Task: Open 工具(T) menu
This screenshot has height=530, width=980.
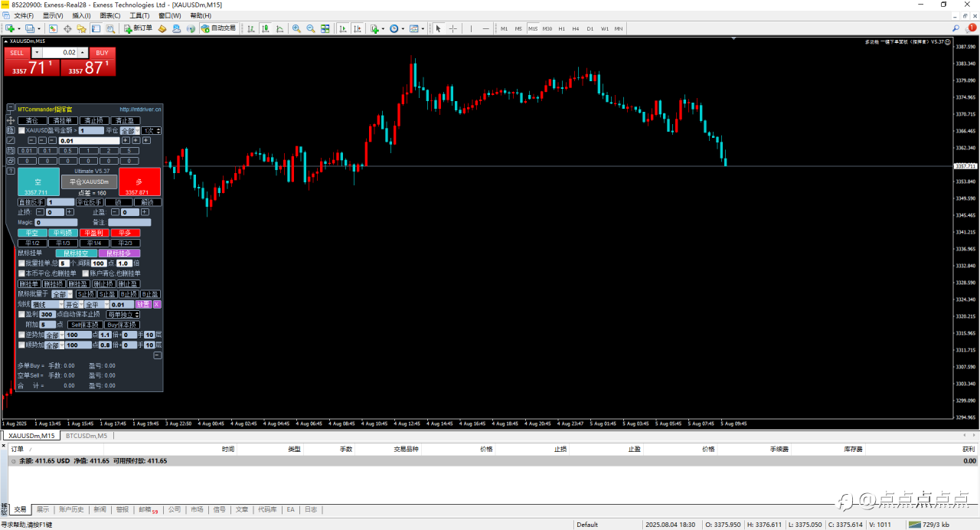Action: pos(139,15)
